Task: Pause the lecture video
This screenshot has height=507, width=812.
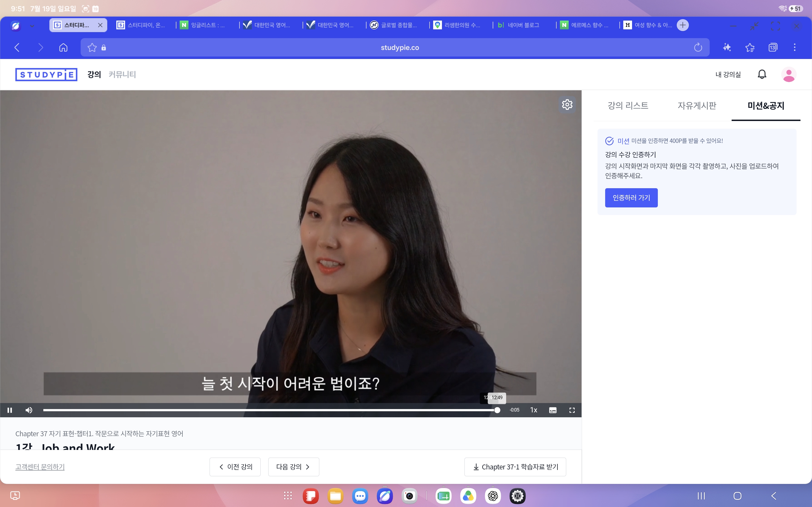Action: coord(10,410)
